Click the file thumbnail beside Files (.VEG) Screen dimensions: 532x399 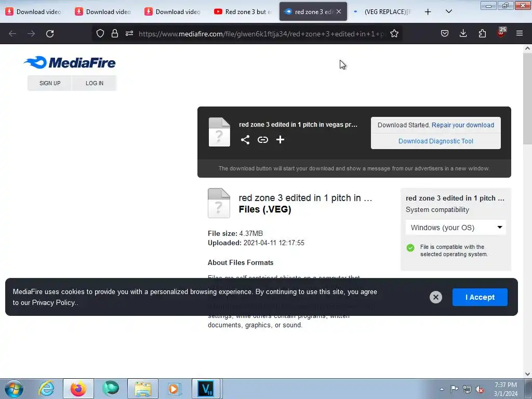coord(219,203)
